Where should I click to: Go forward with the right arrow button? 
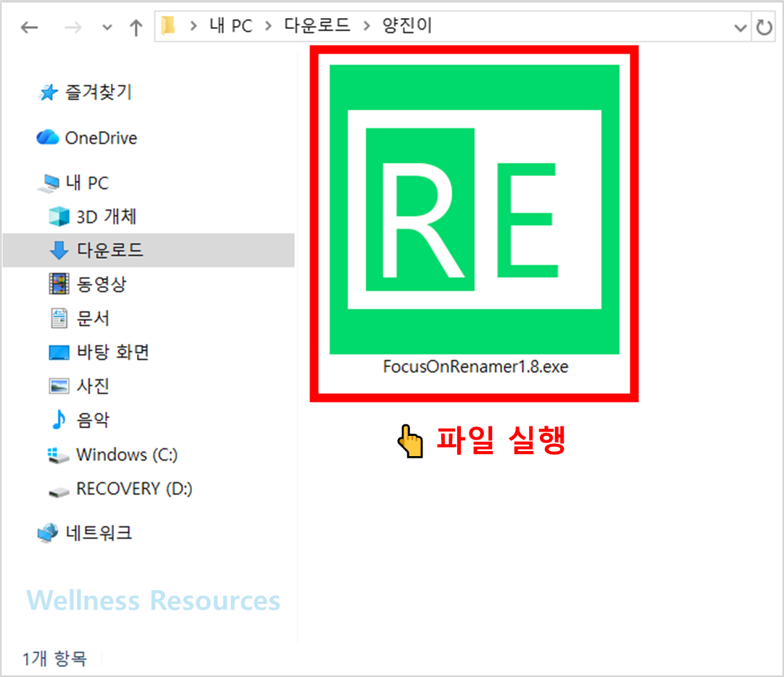pyautogui.click(x=72, y=27)
